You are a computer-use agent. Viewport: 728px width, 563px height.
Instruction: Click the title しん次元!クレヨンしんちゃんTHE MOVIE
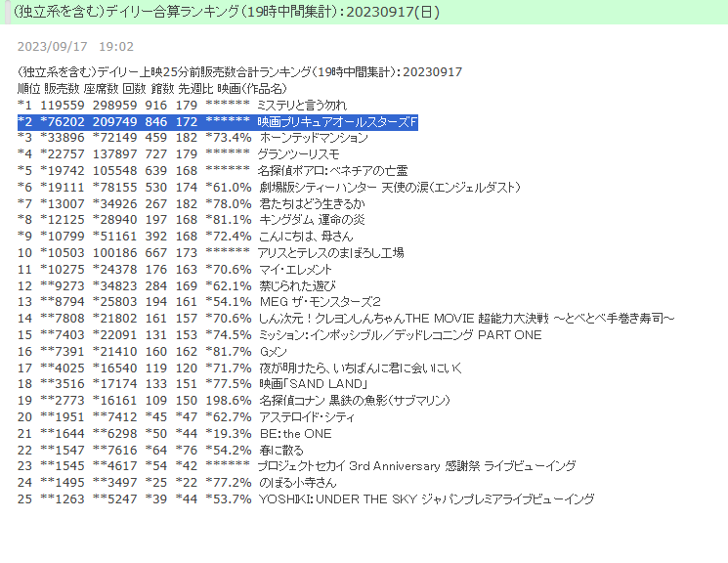pos(366,319)
